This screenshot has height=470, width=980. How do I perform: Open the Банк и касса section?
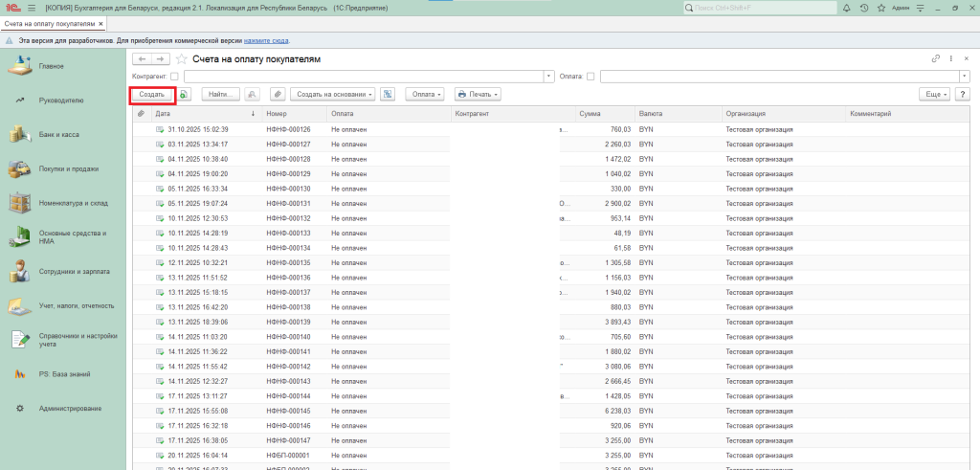pyautogui.click(x=58, y=134)
